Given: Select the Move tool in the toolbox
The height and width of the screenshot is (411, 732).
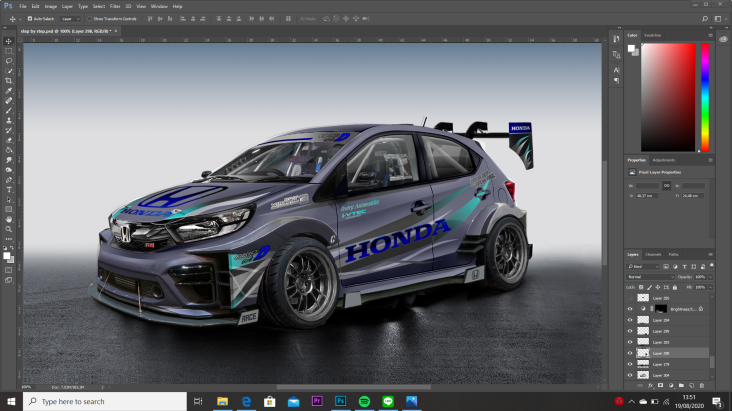Looking at the screenshot, I should [x=8, y=41].
